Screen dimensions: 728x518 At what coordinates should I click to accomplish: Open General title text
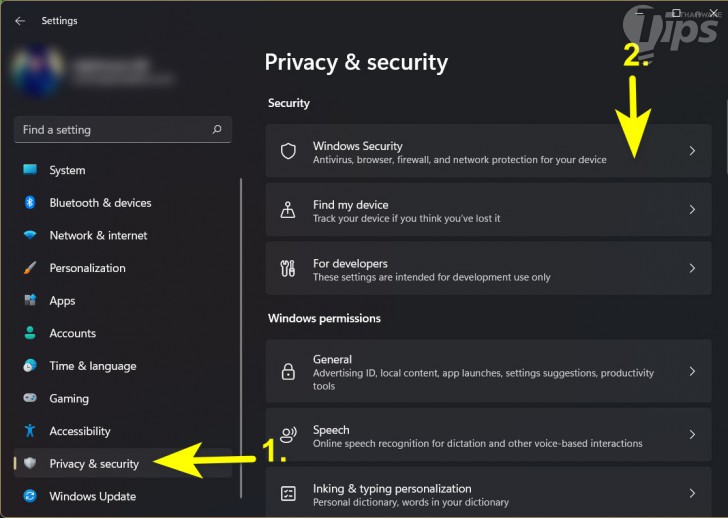pos(332,359)
